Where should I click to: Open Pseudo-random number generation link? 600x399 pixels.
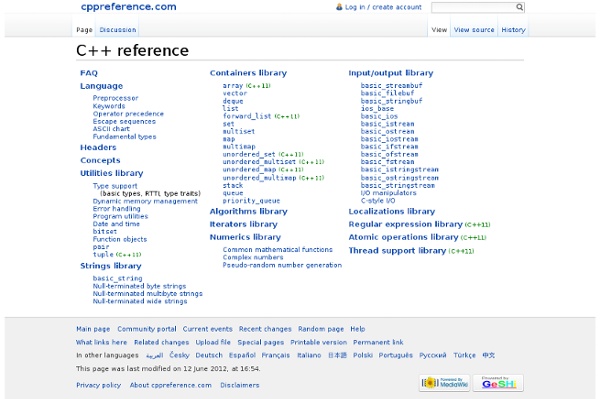coord(282,265)
